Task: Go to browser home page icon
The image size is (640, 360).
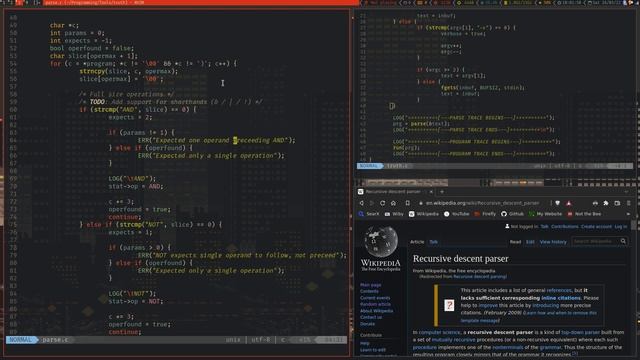Action: [x=393, y=203]
